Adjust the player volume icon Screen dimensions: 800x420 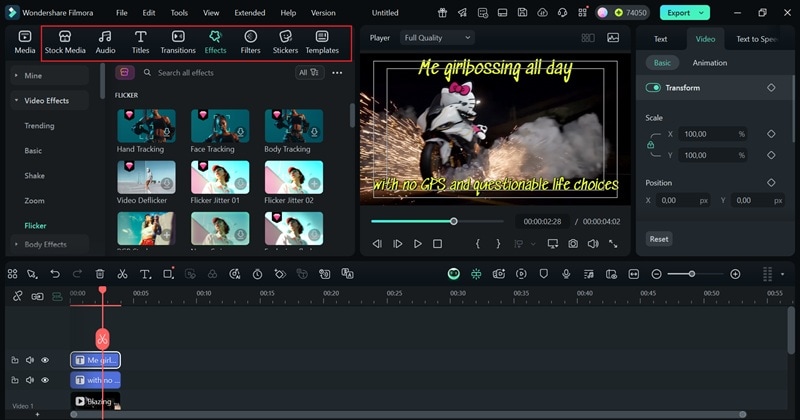[593, 244]
